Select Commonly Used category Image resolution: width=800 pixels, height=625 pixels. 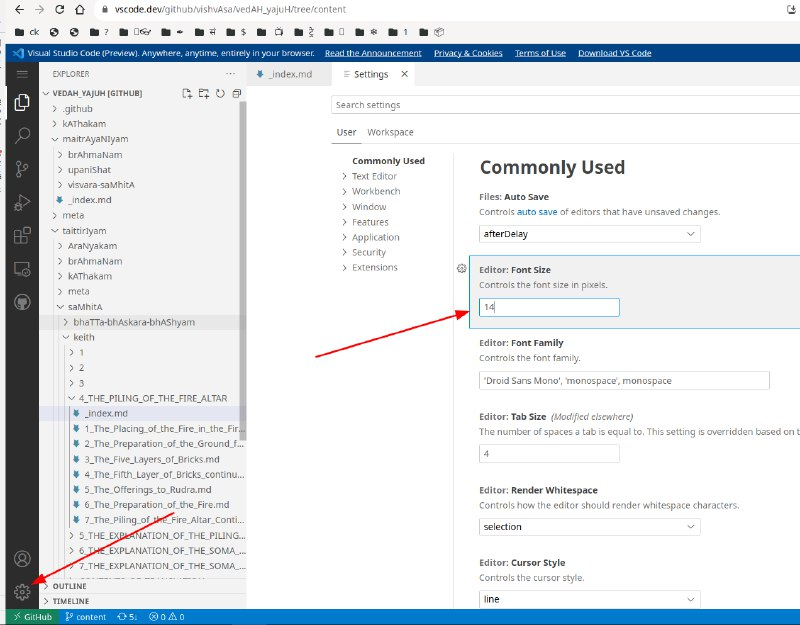pyautogui.click(x=388, y=161)
